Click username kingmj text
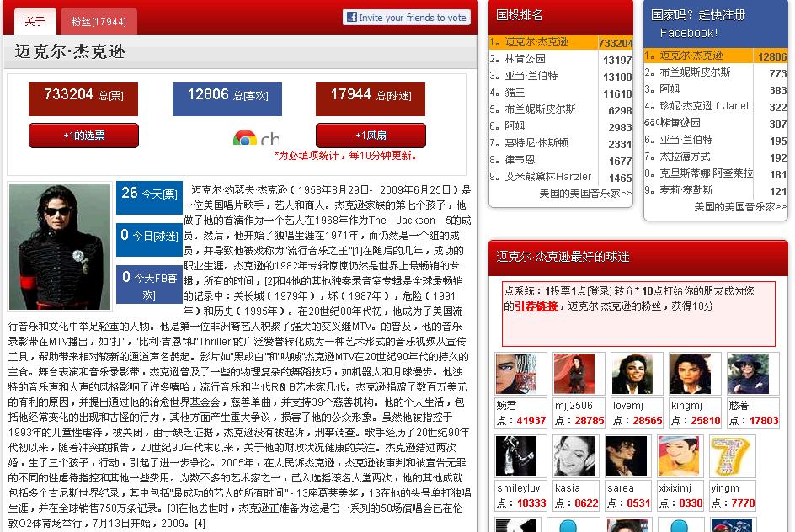The image size is (795, 532). pyautogui.click(x=686, y=406)
